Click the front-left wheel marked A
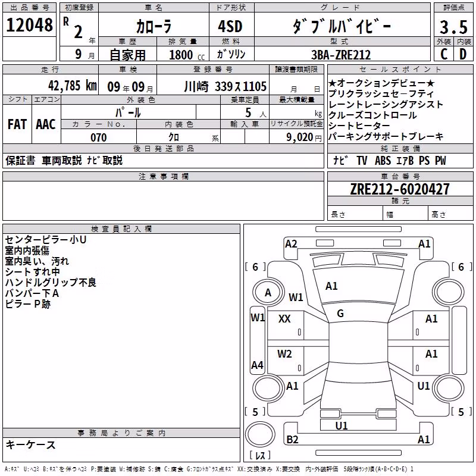The width and height of the screenshot is (476, 476). click(268, 293)
